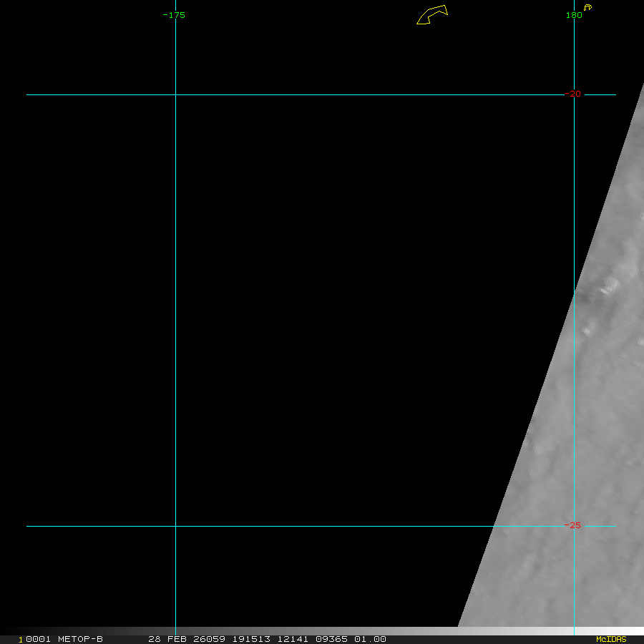The height and width of the screenshot is (644, 644).
Task: Click the bright cloud patch right of 180 line
Action: click(x=610, y=287)
